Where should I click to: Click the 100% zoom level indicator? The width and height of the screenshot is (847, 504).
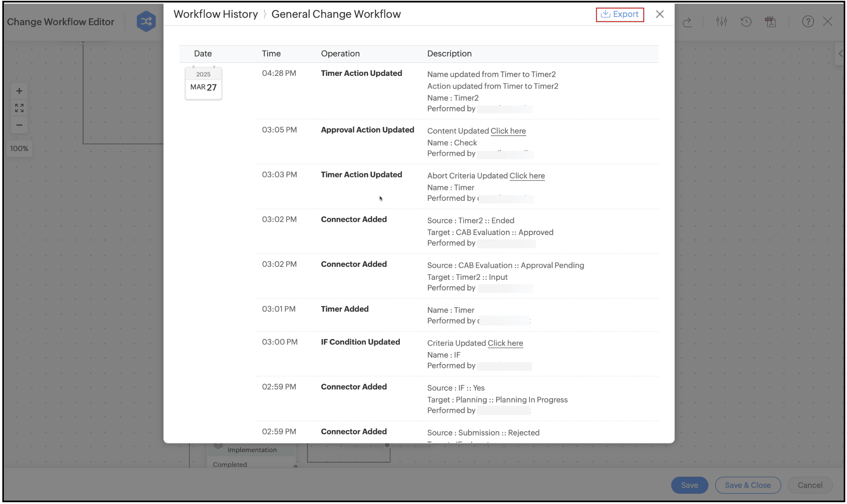click(19, 148)
